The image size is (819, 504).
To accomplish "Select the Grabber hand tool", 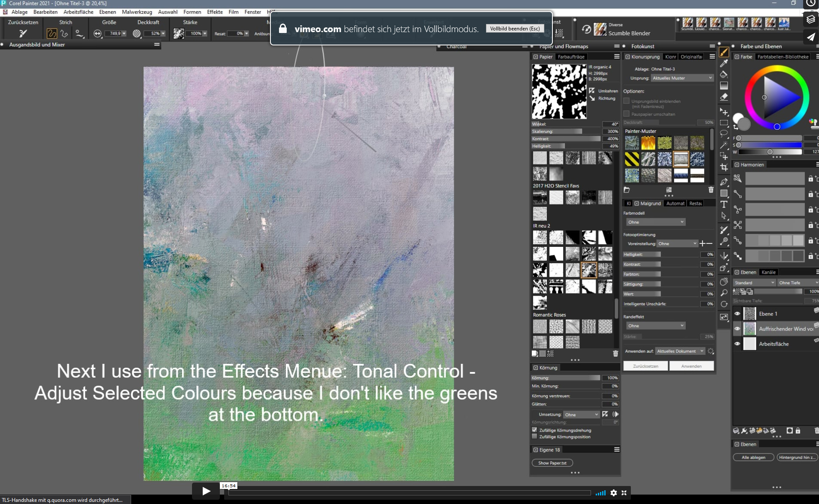I will pyautogui.click(x=724, y=282).
